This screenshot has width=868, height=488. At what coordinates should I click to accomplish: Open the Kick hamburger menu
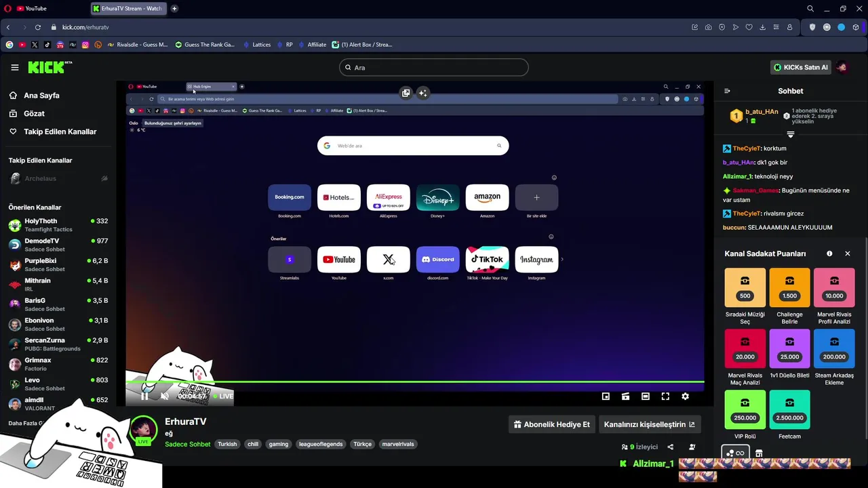point(15,67)
